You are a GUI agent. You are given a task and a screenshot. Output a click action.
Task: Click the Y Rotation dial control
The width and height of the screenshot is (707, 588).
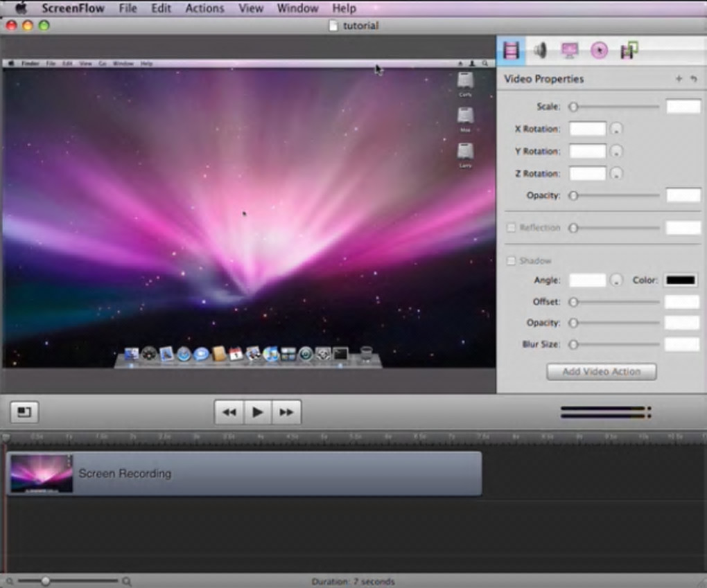tap(616, 151)
